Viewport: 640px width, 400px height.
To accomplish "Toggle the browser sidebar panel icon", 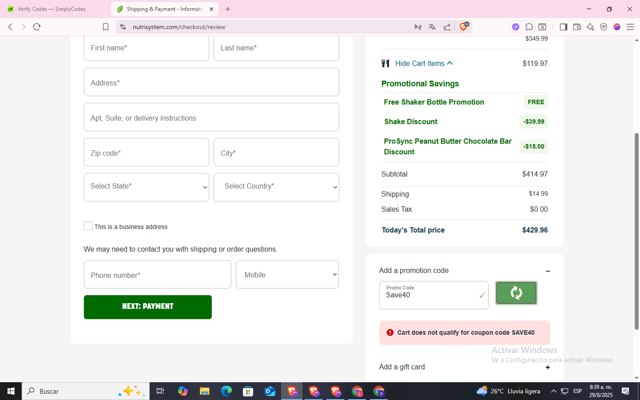I will pos(563,27).
